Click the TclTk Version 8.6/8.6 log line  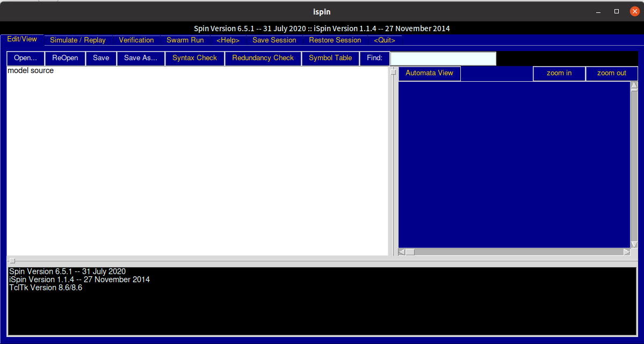[46, 288]
